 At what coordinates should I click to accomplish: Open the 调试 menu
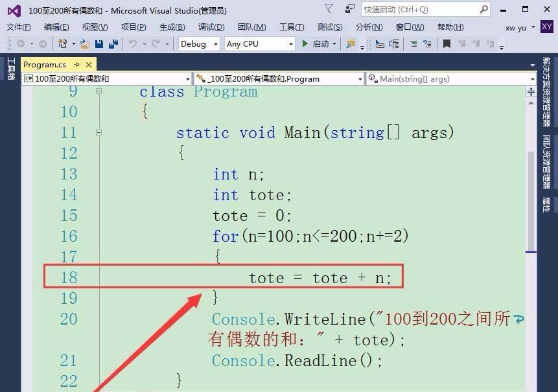(x=211, y=27)
